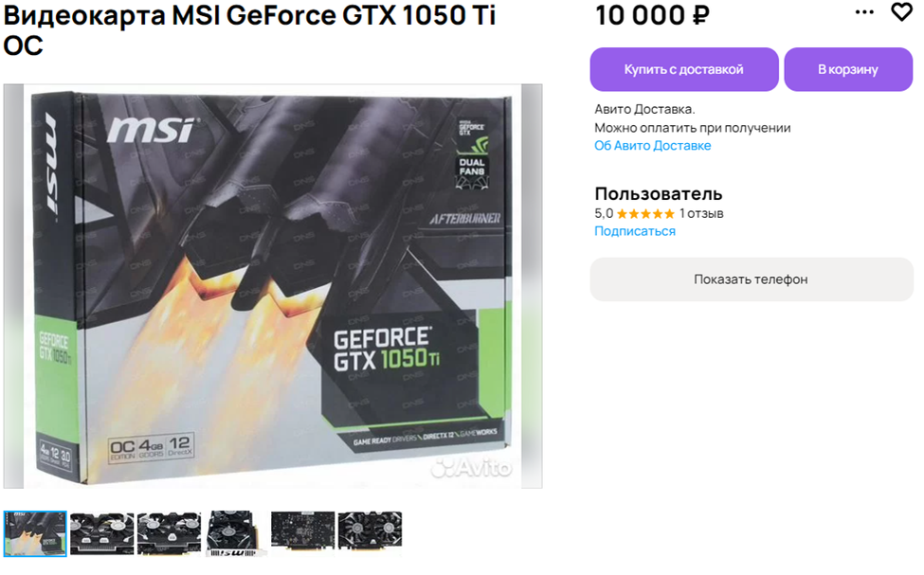Select the third thumbnail showing dual fans
This screenshot has height=575, width=924.
[x=169, y=533]
